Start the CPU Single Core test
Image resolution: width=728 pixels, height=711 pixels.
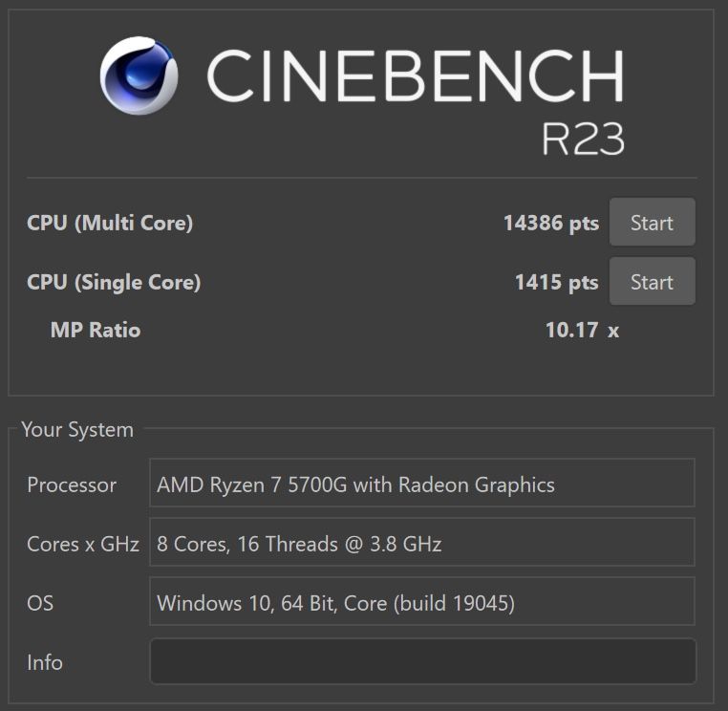[652, 282]
